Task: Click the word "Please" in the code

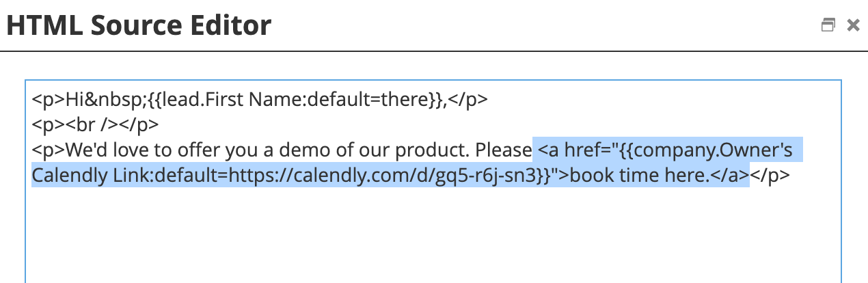Action: [504, 150]
